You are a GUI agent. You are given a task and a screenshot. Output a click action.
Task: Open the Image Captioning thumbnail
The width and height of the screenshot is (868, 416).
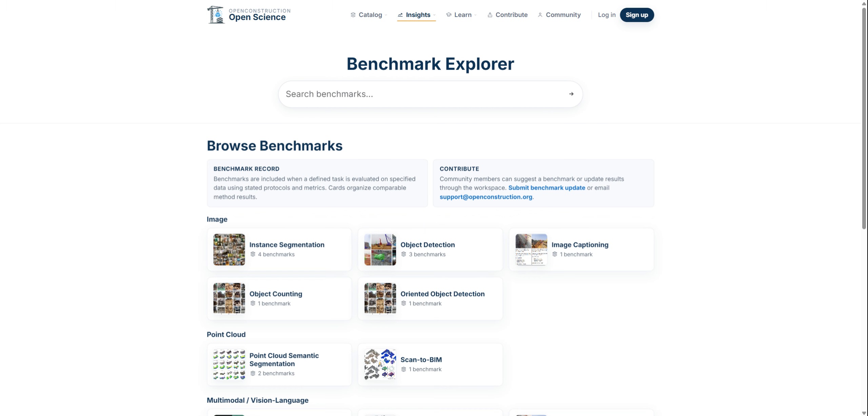[531, 250]
